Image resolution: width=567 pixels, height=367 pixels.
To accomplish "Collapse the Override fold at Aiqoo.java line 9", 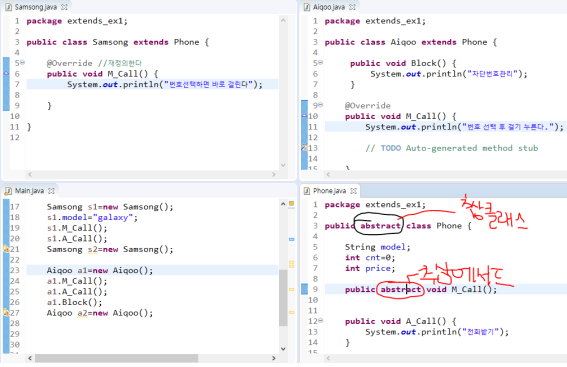I will pos(321,105).
